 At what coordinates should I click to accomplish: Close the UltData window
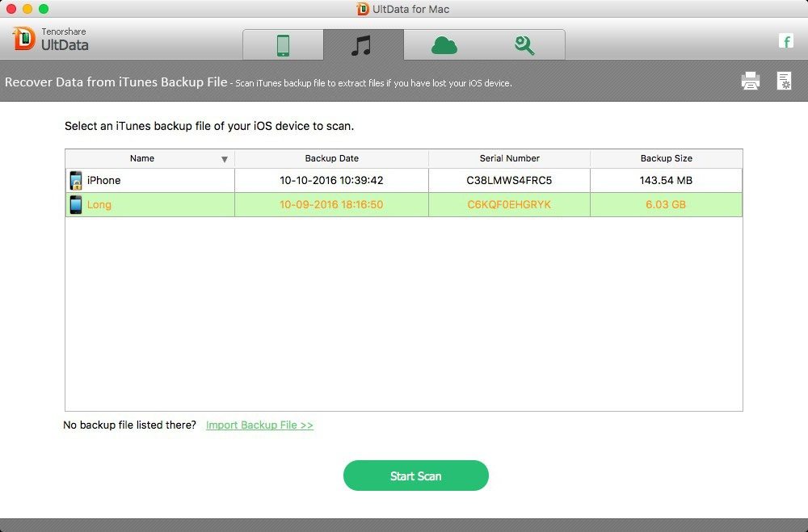coord(11,9)
